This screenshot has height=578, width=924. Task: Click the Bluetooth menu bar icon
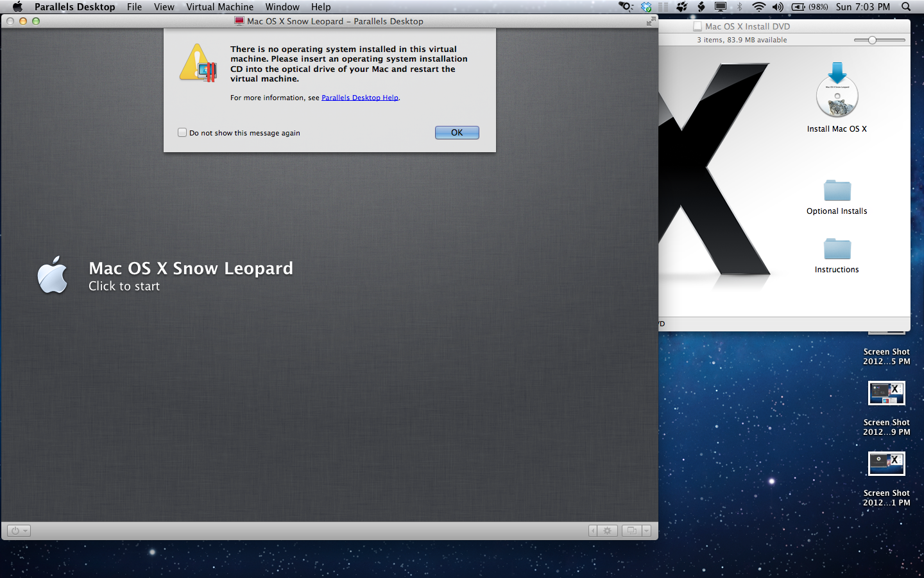[x=740, y=7]
